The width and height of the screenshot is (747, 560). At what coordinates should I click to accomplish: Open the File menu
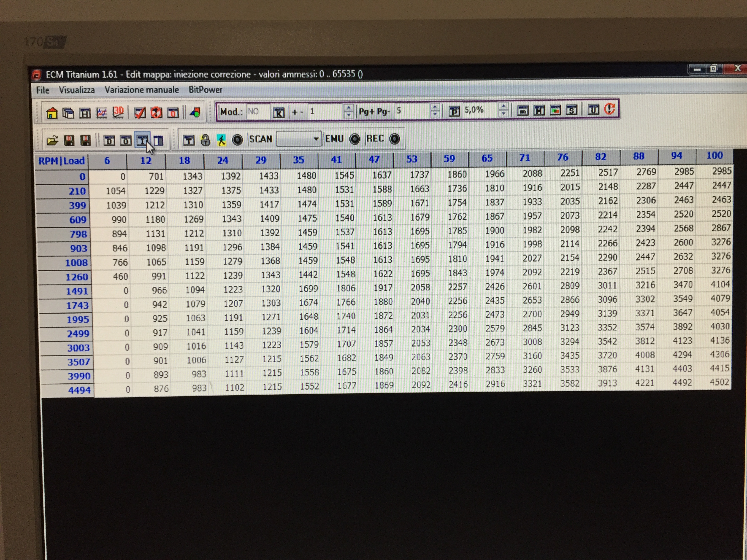click(43, 90)
